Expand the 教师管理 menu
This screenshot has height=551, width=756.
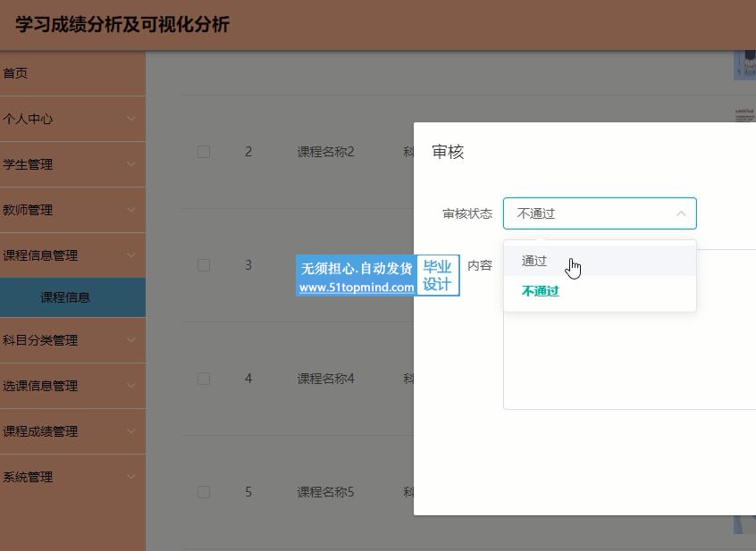pos(72,210)
